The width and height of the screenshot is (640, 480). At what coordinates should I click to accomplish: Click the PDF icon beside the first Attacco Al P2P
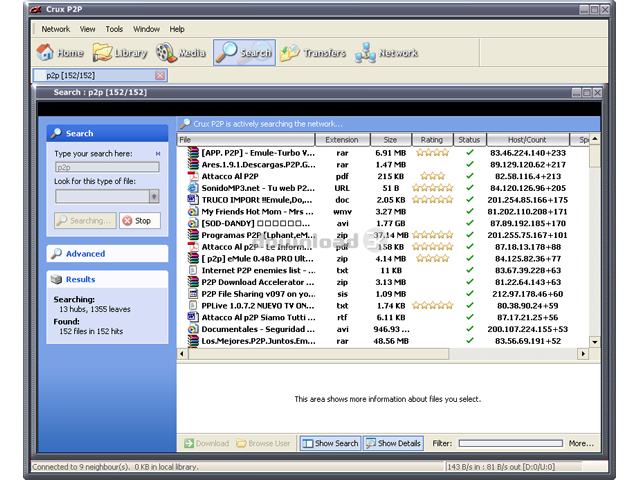[193, 176]
